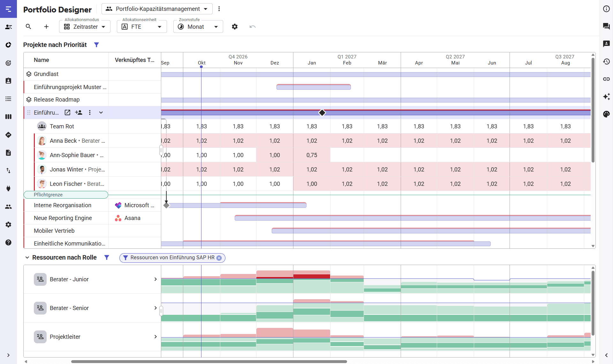Screen dimensions: 613x364
Task: Add new item with plus icon
Action: coord(46,27)
